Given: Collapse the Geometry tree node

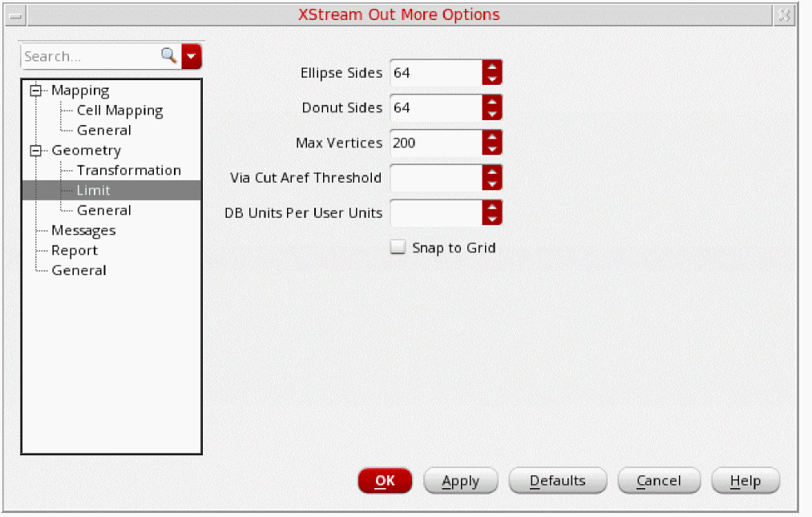Looking at the screenshot, I should pyautogui.click(x=34, y=151).
